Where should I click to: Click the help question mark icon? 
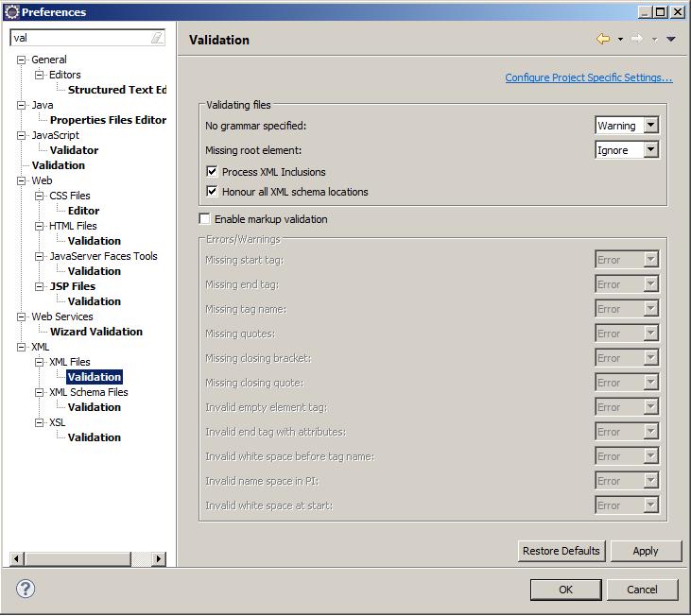coord(26,589)
